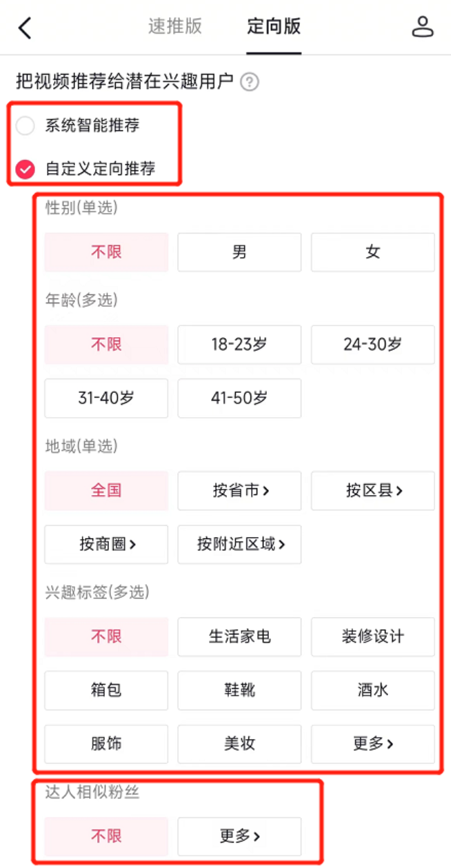Screen dimensions: 451x868
Task: Expand the 按省市 province selector
Action: coord(239,490)
